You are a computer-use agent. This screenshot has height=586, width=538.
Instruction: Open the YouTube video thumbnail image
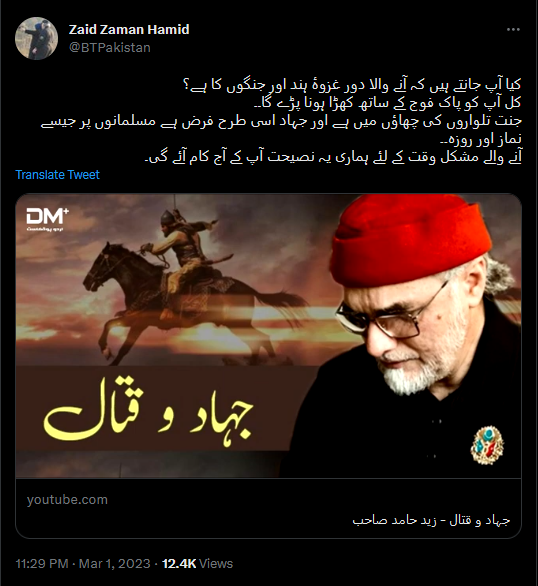pos(268,336)
